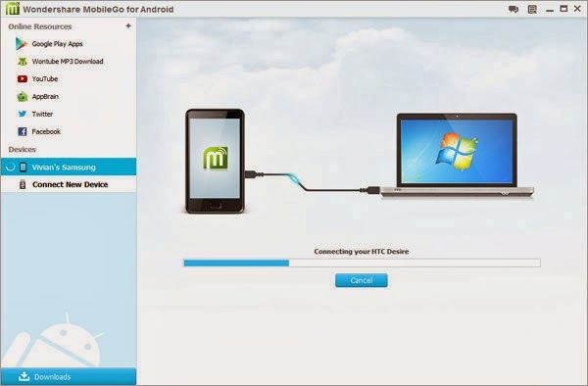Viewport: 588px width, 386px height.
Task: Open the menu list icon in the title bar
Action: tap(532, 9)
